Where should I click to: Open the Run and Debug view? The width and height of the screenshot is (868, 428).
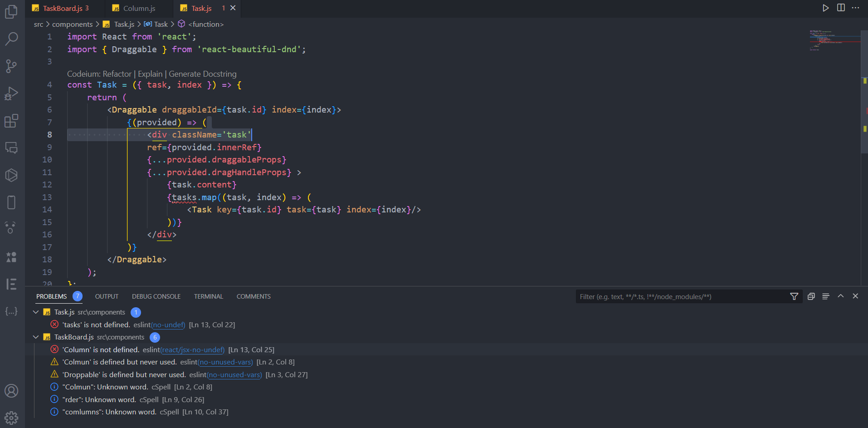coord(11,93)
